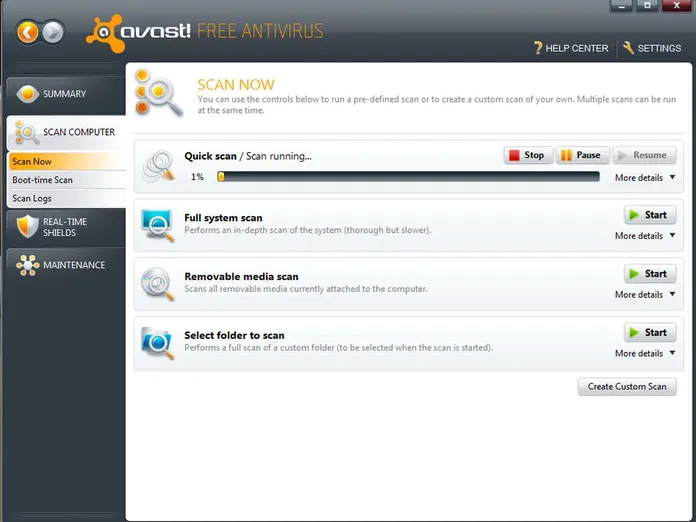Image resolution: width=696 pixels, height=522 pixels.
Task: Expand More details for Full system scan
Action: (645, 236)
